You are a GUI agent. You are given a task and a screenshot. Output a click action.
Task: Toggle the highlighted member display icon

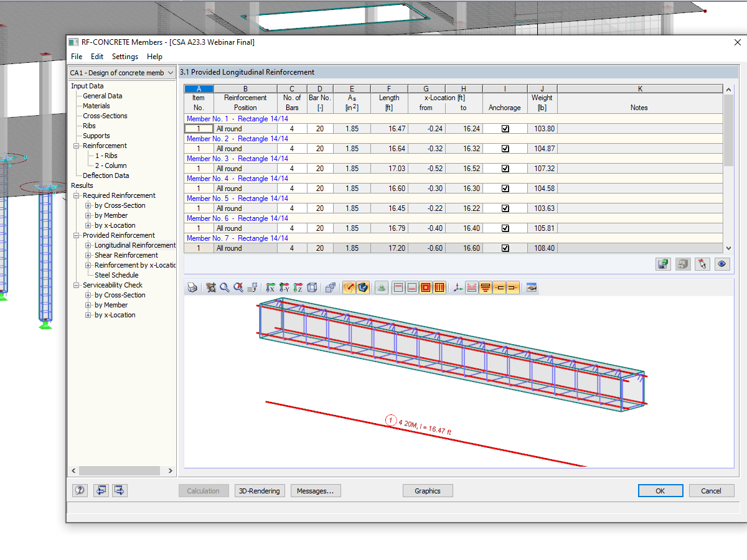[349, 287]
